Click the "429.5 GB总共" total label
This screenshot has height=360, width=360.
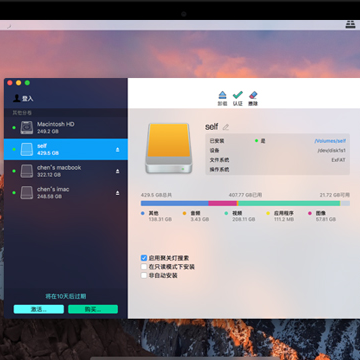tap(156, 195)
